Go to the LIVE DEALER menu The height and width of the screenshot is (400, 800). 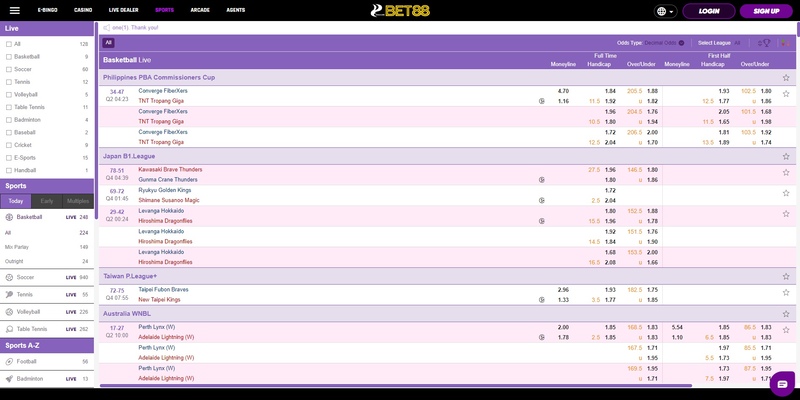pyautogui.click(x=123, y=10)
